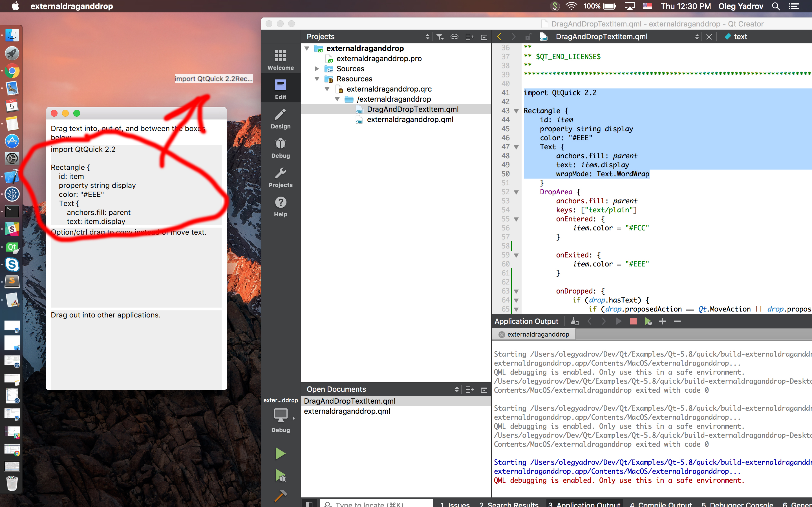The image size is (812, 507).
Task: Filter the Projects tree with funnel icon
Action: coord(440,37)
